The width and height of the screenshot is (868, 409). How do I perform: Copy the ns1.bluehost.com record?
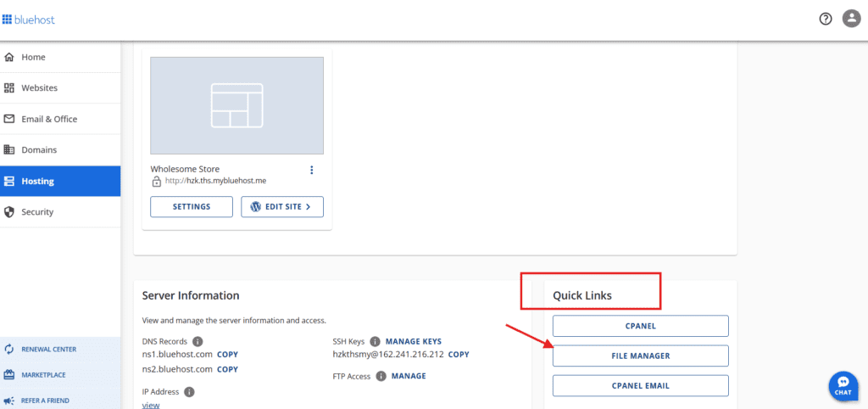(227, 354)
